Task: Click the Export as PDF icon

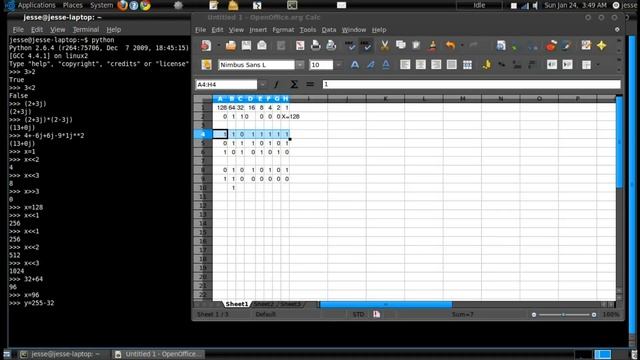Action: coord(300,45)
